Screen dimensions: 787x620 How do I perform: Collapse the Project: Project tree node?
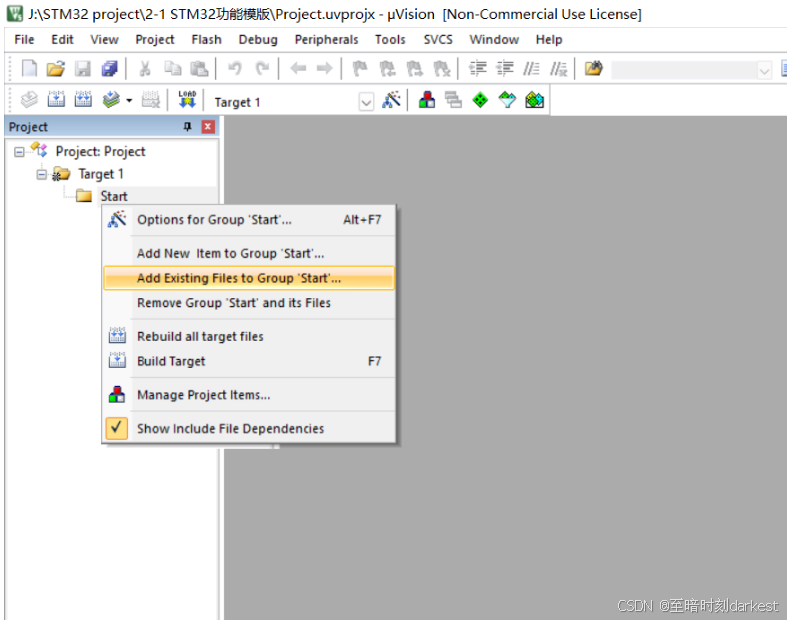(19, 152)
